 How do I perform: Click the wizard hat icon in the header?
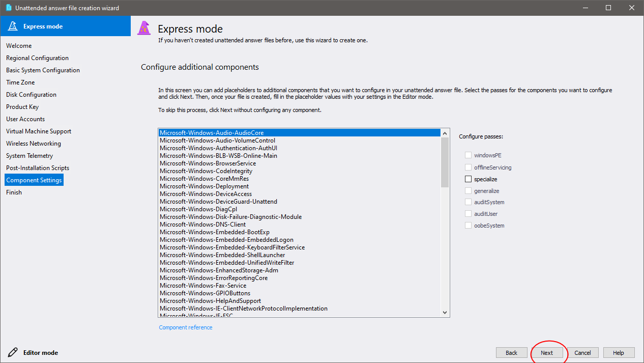[144, 29]
